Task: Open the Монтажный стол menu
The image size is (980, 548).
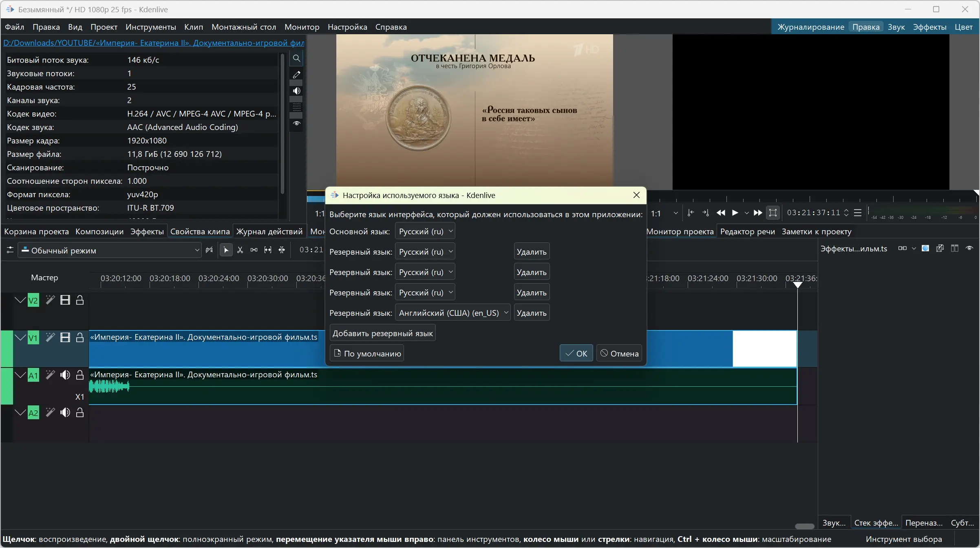Action: click(243, 27)
